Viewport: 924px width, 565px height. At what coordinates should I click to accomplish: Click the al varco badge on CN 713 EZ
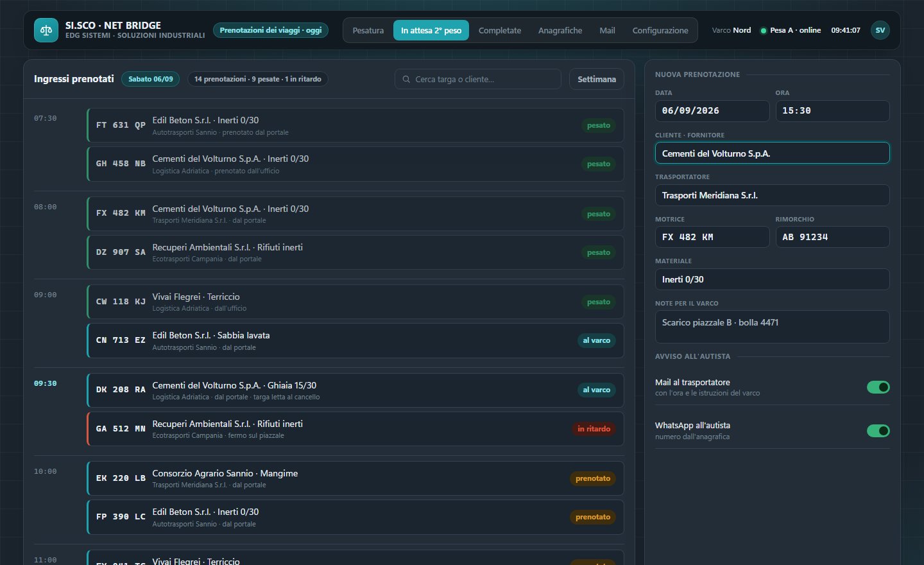(597, 340)
